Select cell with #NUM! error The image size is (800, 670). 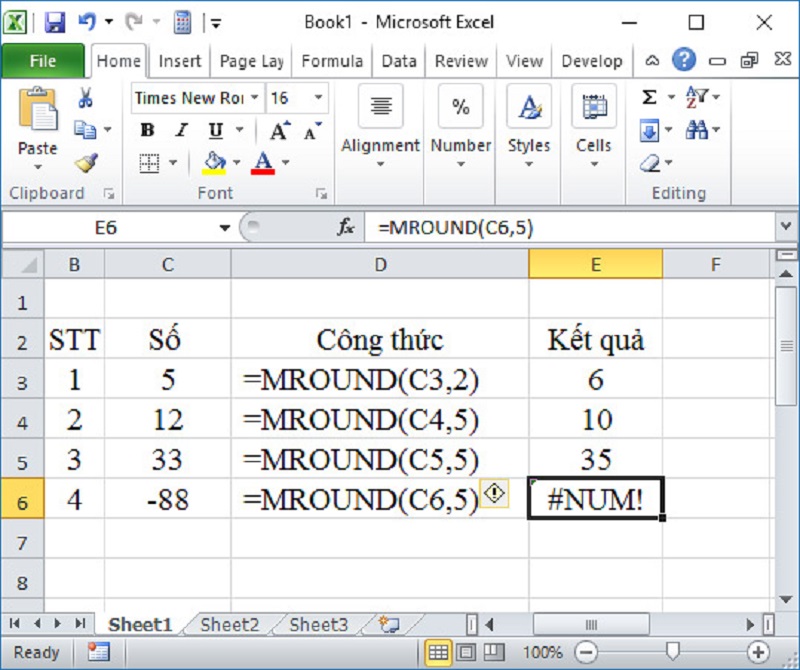595,499
